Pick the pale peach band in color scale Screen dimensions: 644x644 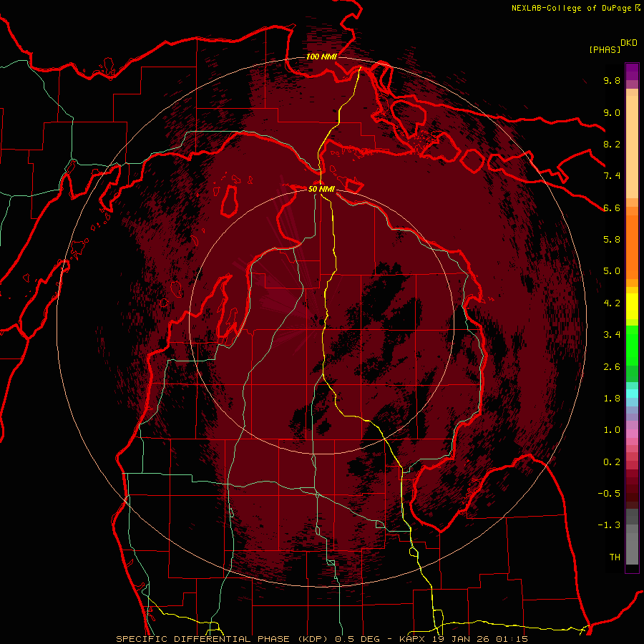point(632,147)
